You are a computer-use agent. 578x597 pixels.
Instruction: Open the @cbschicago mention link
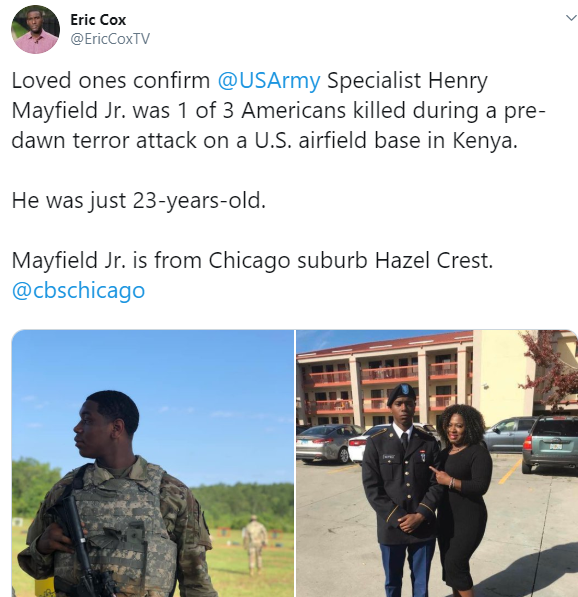tap(78, 291)
